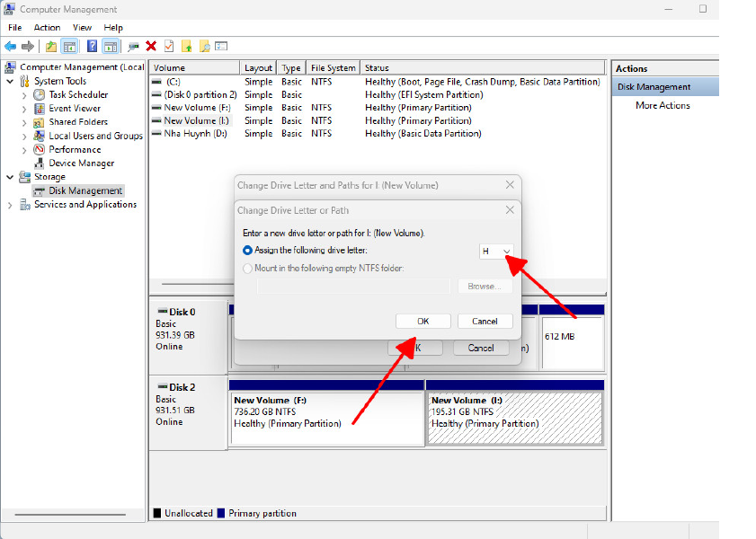This screenshot has height=539, width=756.
Task: Expand the Shared Folders node
Action: tap(24, 123)
